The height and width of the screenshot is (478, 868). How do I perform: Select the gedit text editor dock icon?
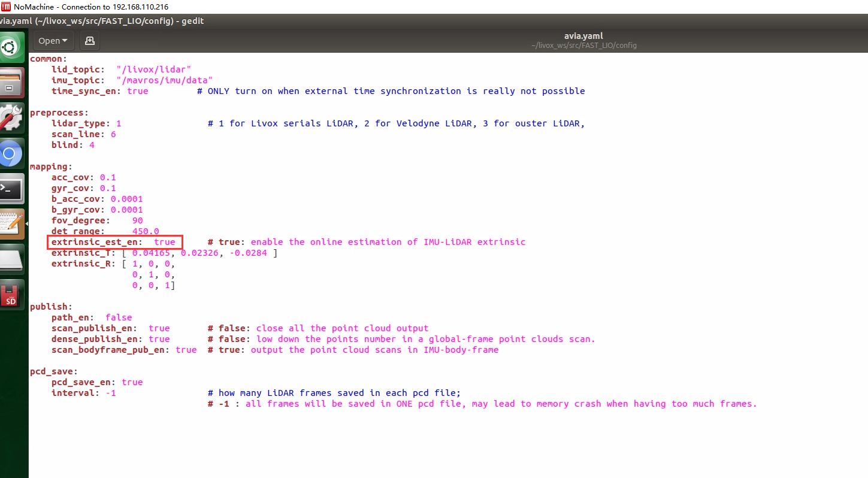coord(12,224)
